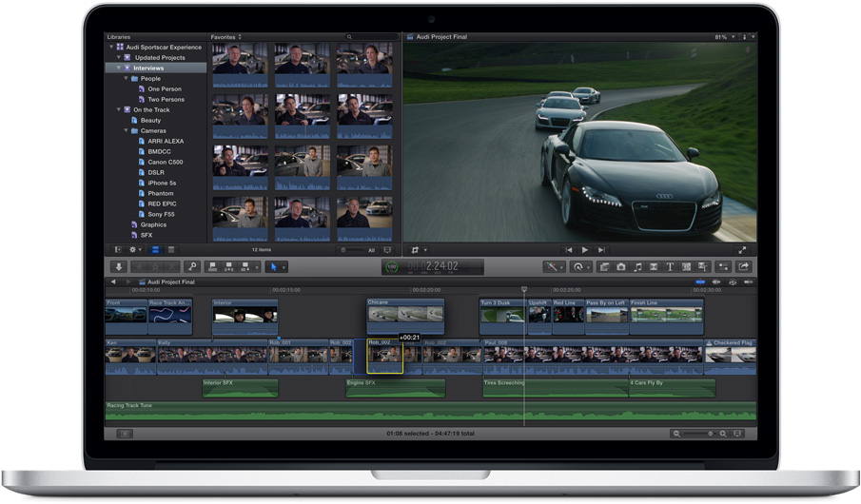
Task: Hide the Libraries sidebar button
Action: tap(118, 250)
